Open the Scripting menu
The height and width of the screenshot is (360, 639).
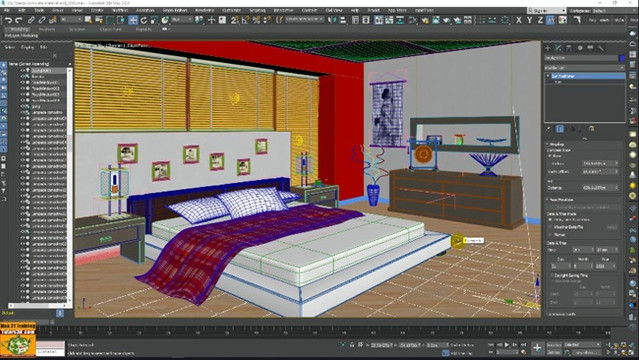click(x=257, y=10)
